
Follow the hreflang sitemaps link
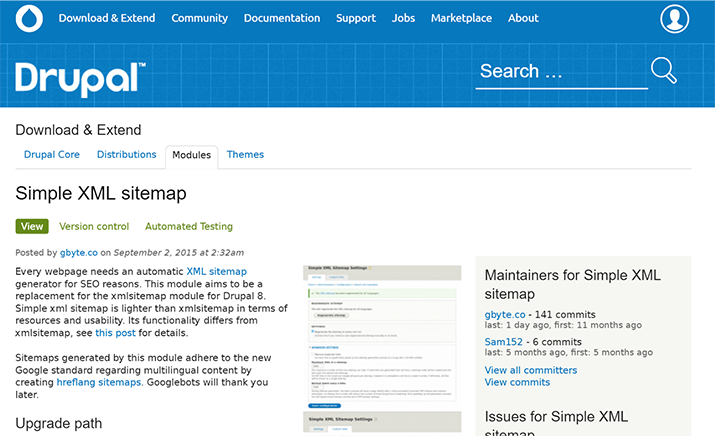[x=99, y=382]
